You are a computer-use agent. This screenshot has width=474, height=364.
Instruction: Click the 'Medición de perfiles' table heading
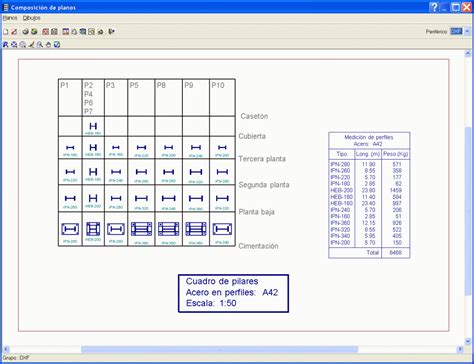pos(369,137)
